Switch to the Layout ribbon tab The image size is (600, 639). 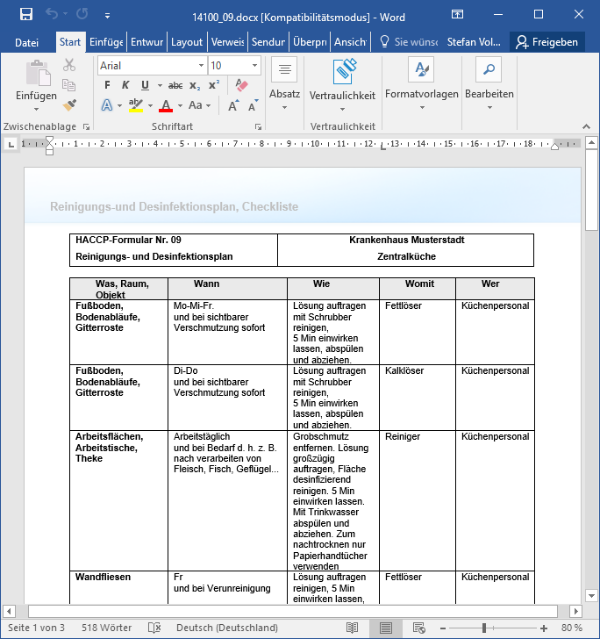186,42
